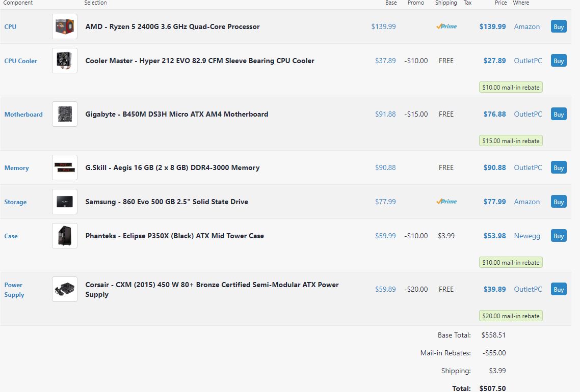Open the CPU component category link
This screenshot has height=392, width=580.
click(10, 26)
